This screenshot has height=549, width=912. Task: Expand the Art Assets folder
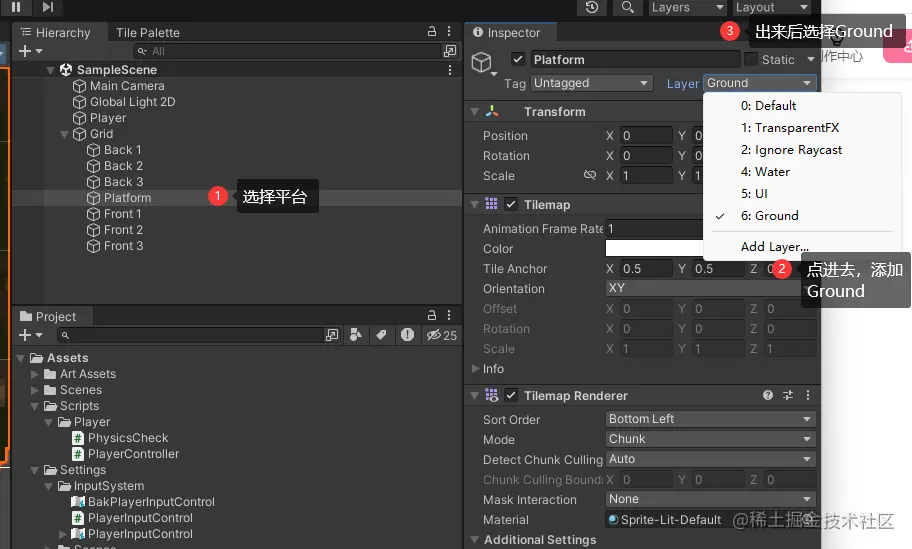[x=34, y=374]
